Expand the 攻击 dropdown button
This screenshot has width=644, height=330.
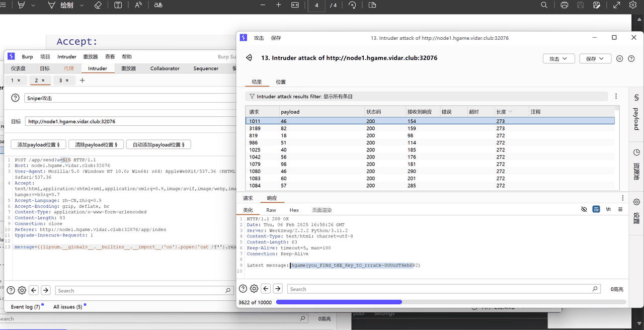(x=559, y=58)
